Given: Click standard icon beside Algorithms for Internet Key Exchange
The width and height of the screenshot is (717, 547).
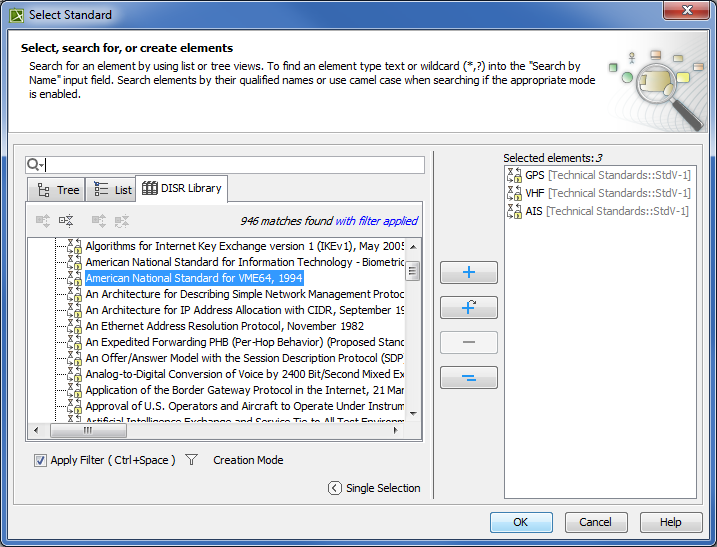Looking at the screenshot, I should (x=75, y=246).
